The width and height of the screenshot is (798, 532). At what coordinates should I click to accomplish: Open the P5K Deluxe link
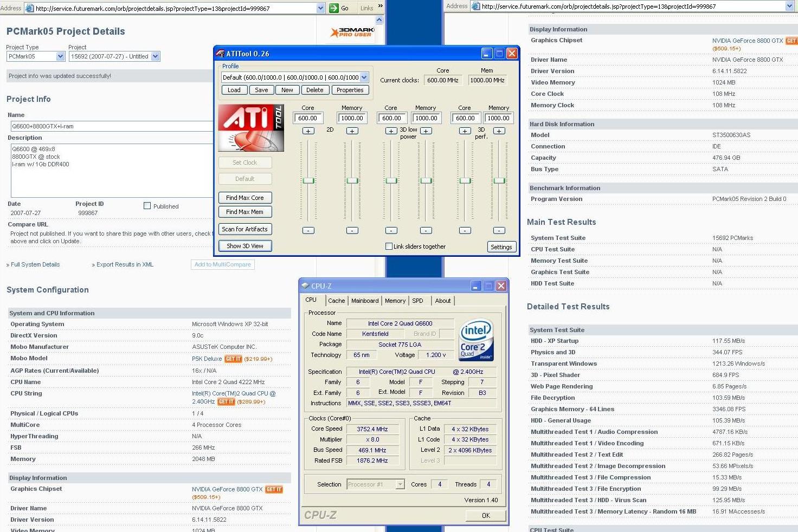click(x=207, y=359)
